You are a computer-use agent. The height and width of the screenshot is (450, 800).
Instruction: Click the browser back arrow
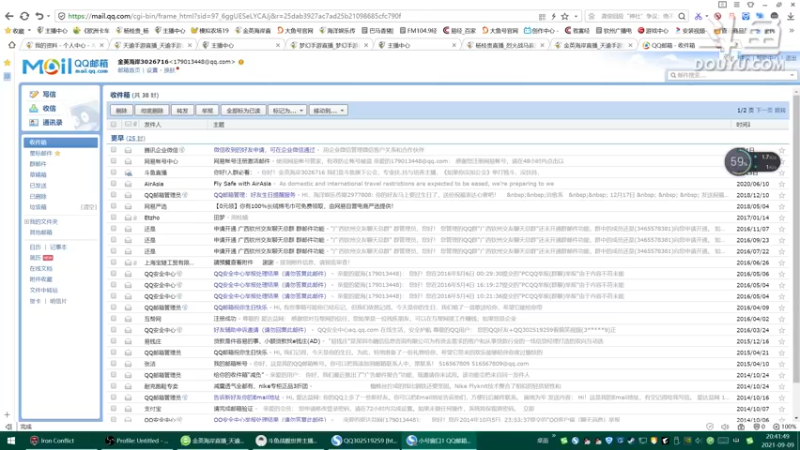point(9,16)
